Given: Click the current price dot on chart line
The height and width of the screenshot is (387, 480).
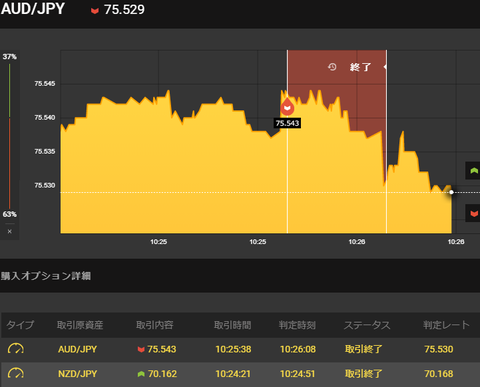Looking at the screenshot, I should 451,192.
